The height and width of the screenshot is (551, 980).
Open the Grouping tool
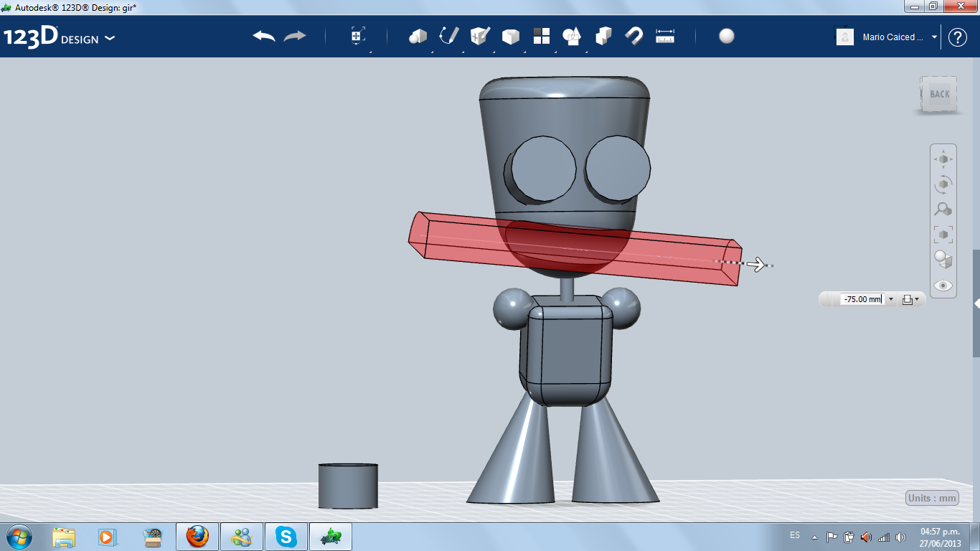(573, 37)
